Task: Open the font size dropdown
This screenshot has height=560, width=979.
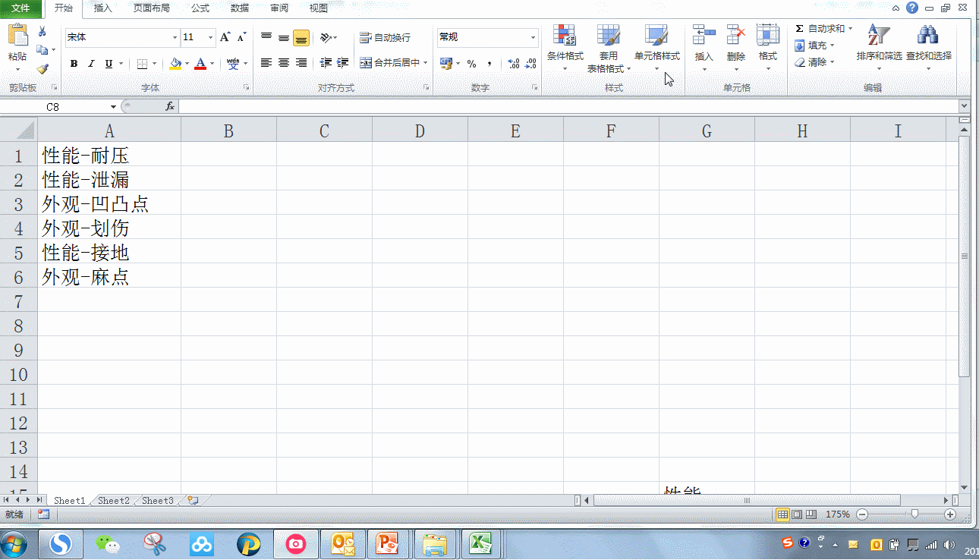Action: 211,37
